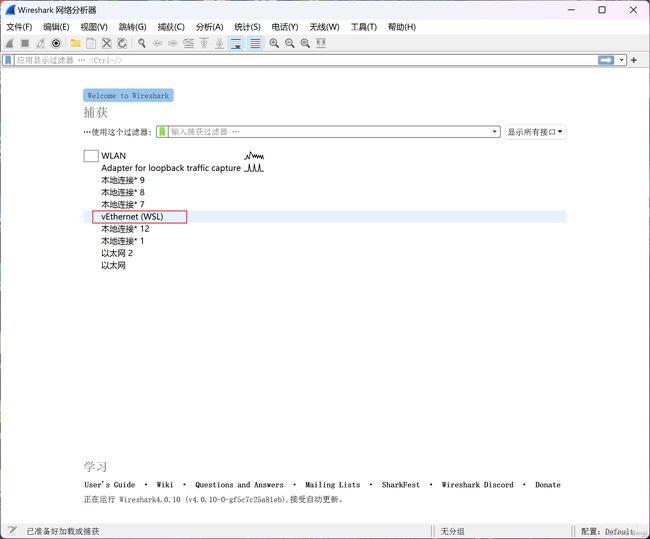Jump to the first packet icon

pos(204,43)
